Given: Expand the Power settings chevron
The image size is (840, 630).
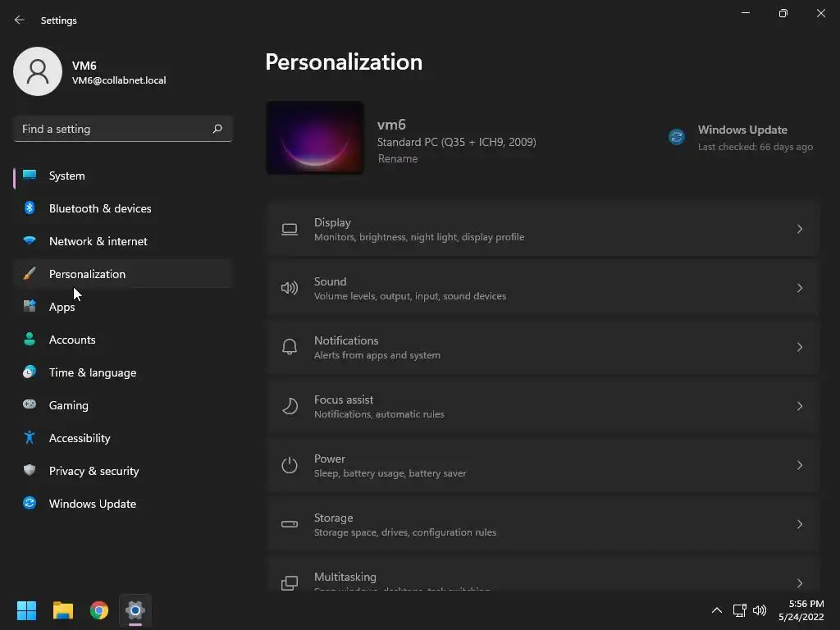Looking at the screenshot, I should [799, 465].
